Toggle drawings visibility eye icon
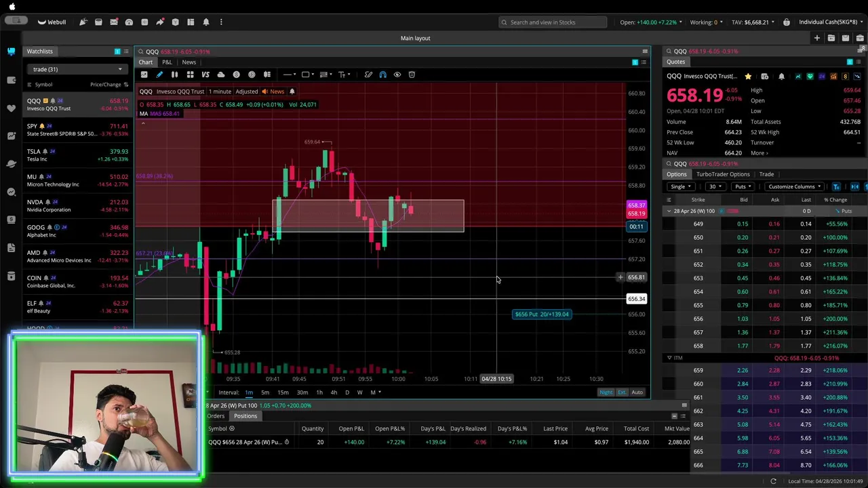Image resolution: width=868 pixels, height=488 pixels. pyautogui.click(x=397, y=75)
